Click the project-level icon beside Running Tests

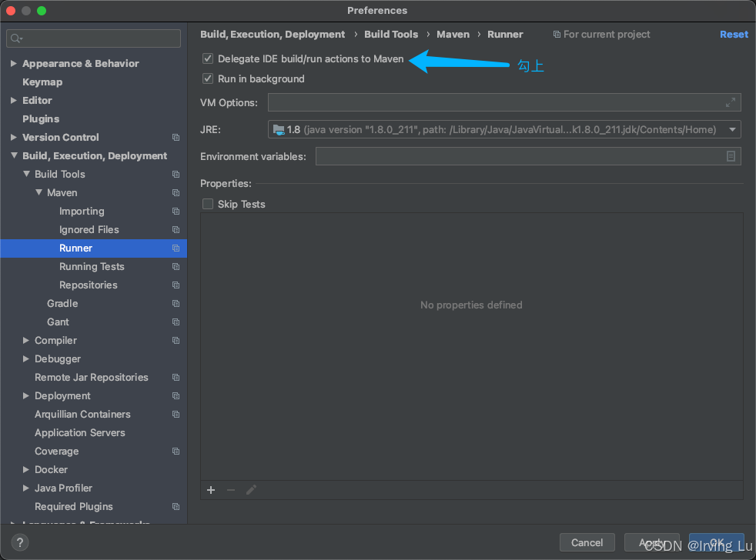[176, 266]
